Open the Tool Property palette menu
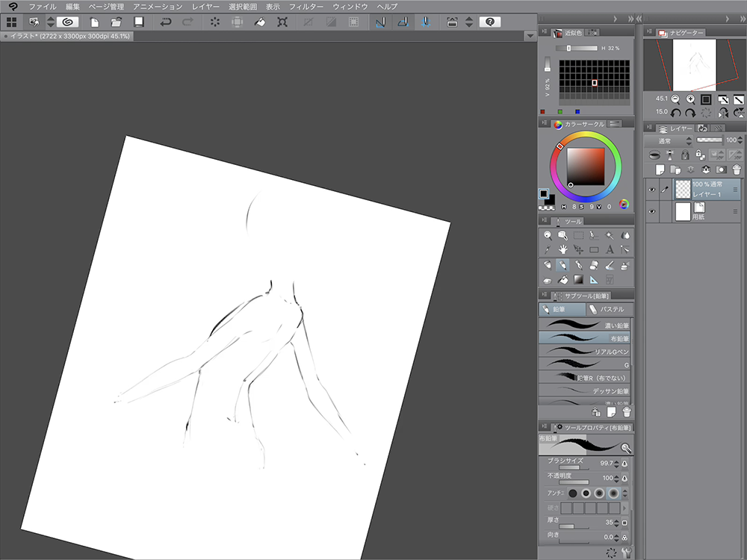 click(x=544, y=426)
